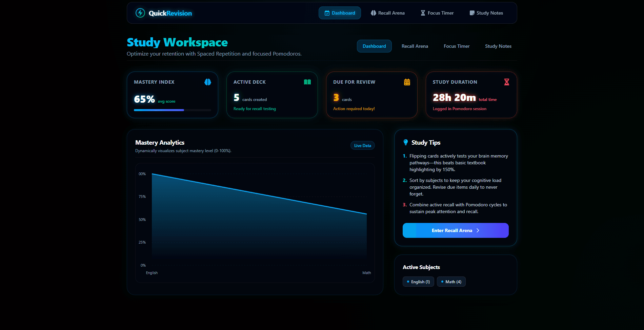
Task: Click the brain icon in Mastery Index card
Action: click(208, 82)
